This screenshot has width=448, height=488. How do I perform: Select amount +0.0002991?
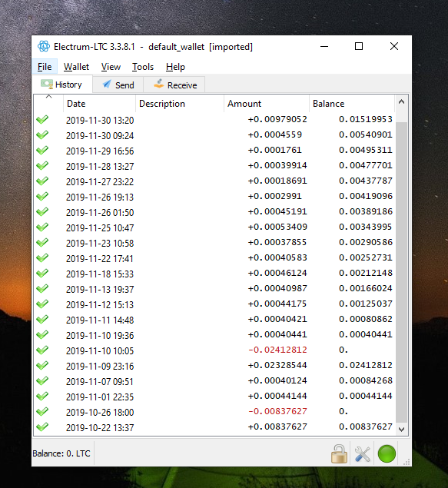[274, 196]
